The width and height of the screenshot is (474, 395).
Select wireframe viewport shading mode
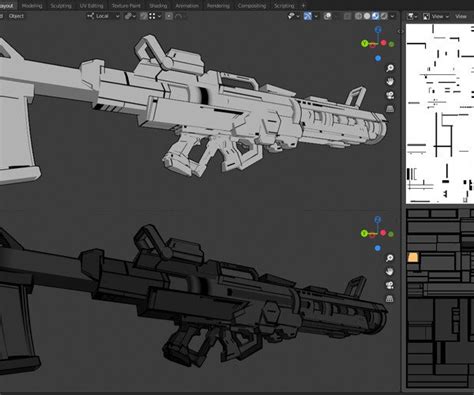pos(358,16)
